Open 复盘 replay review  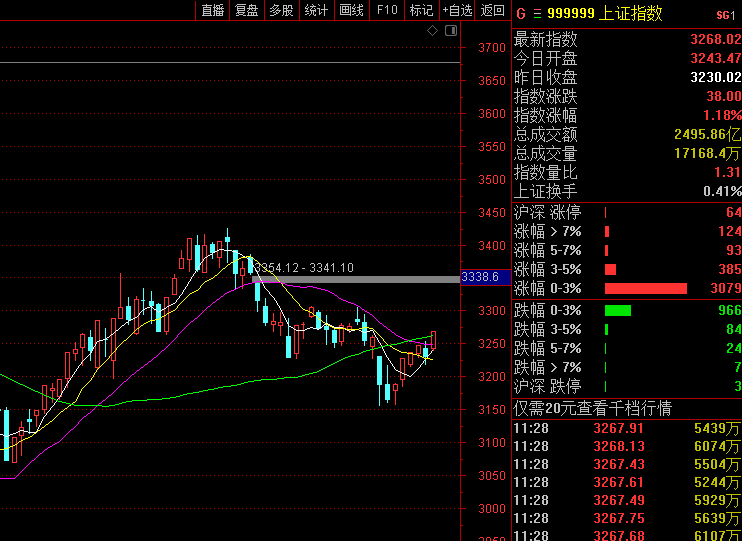246,10
